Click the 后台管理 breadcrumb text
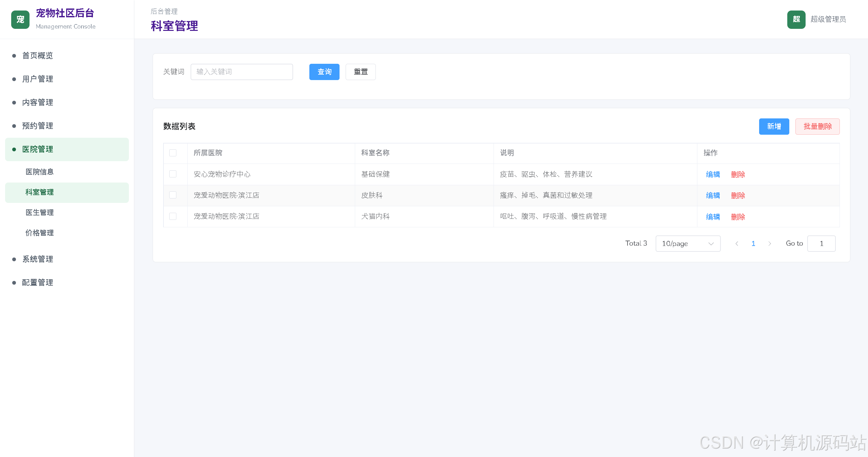868x457 pixels. pos(164,12)
